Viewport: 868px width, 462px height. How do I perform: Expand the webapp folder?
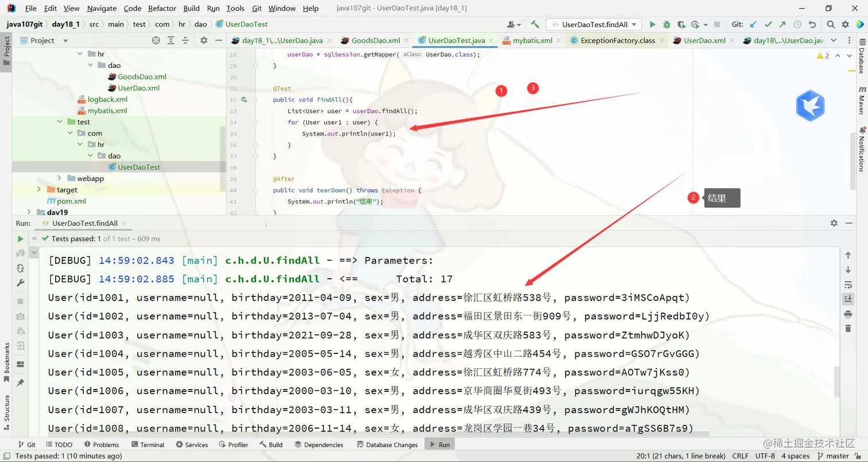[x=60, y=178]
